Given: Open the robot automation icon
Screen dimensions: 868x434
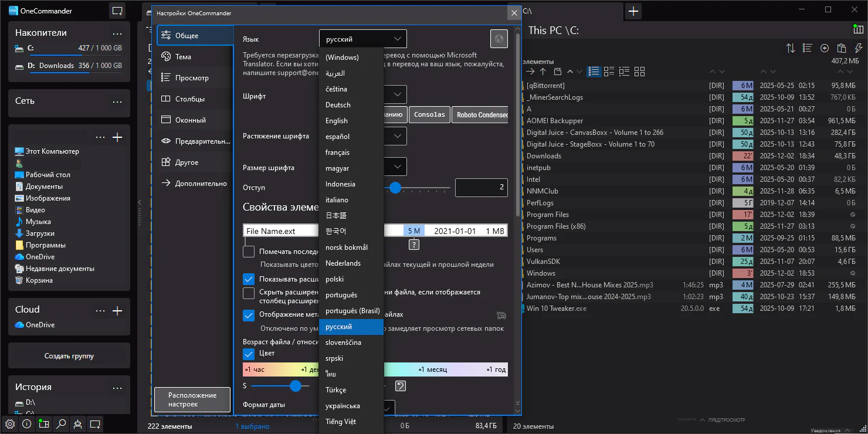Looking at the screenshot, I should tap(77, 423).
